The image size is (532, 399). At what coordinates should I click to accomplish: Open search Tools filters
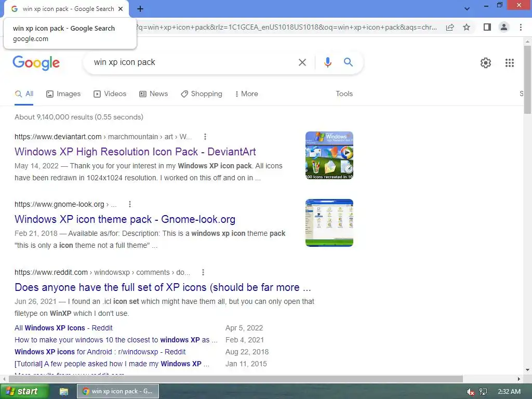tap(344, 94)
